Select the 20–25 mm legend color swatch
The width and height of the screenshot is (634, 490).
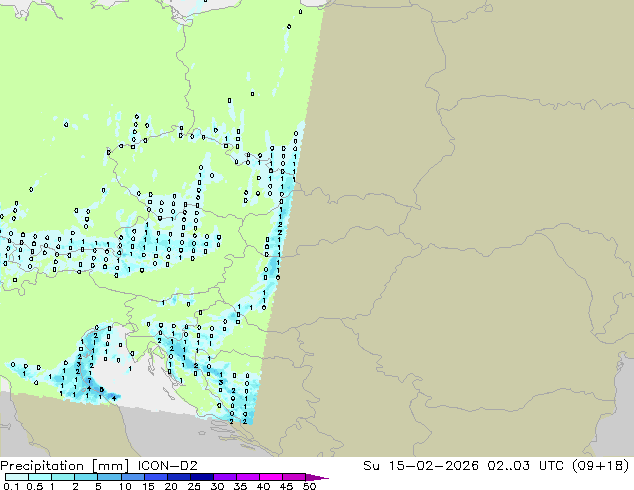click(x=178, y=477)
